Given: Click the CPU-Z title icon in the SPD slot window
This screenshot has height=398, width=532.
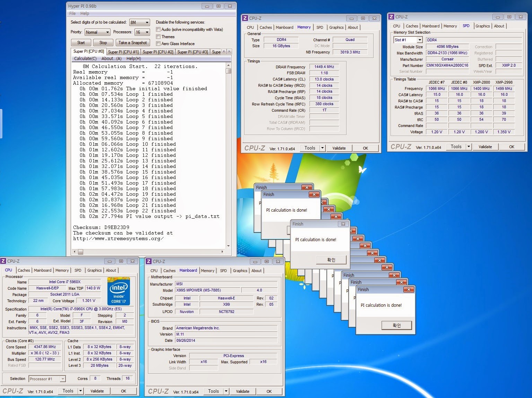Looking at the screenshot, I should (x=391, y=17).
